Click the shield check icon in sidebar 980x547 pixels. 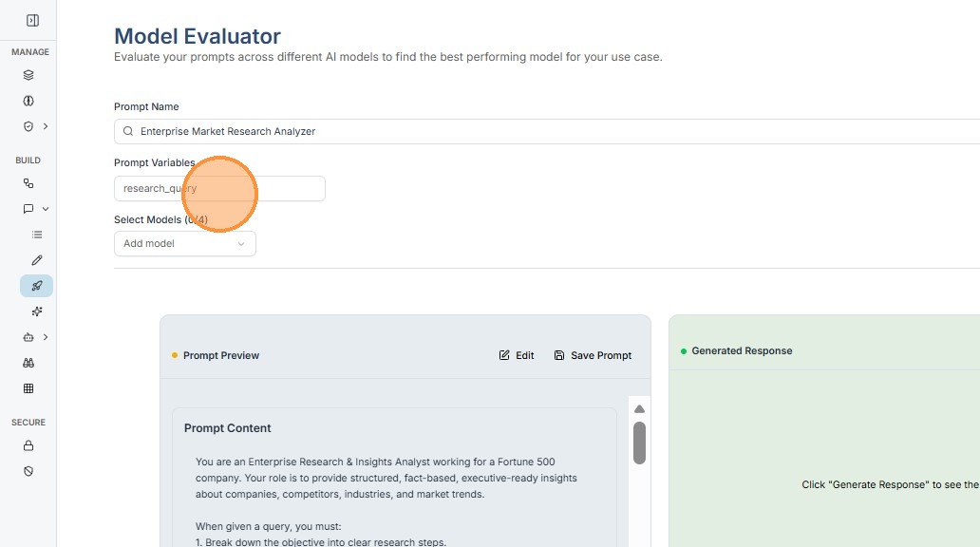28,126
